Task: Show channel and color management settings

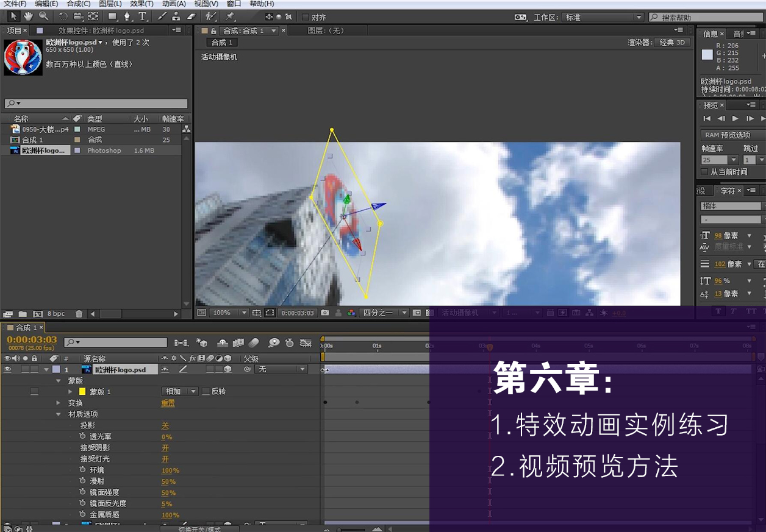Action: (351, 313)
